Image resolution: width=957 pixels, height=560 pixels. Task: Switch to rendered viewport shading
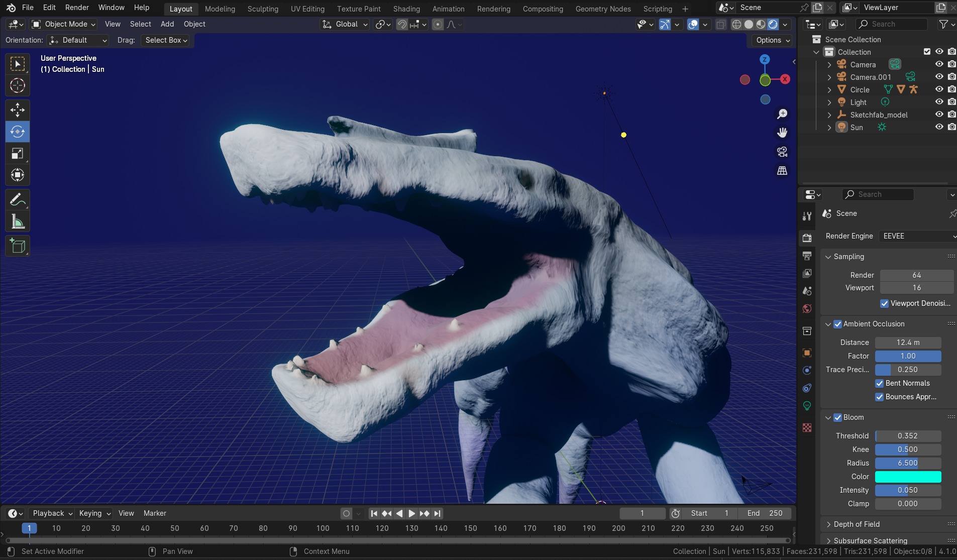click(x=773, y=24)
